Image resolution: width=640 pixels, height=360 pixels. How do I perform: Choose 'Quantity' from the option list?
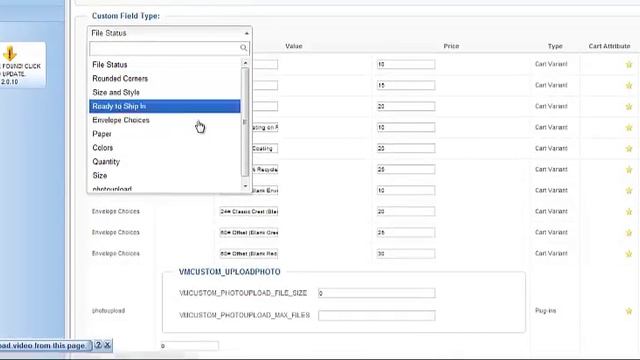click(164, 162)
